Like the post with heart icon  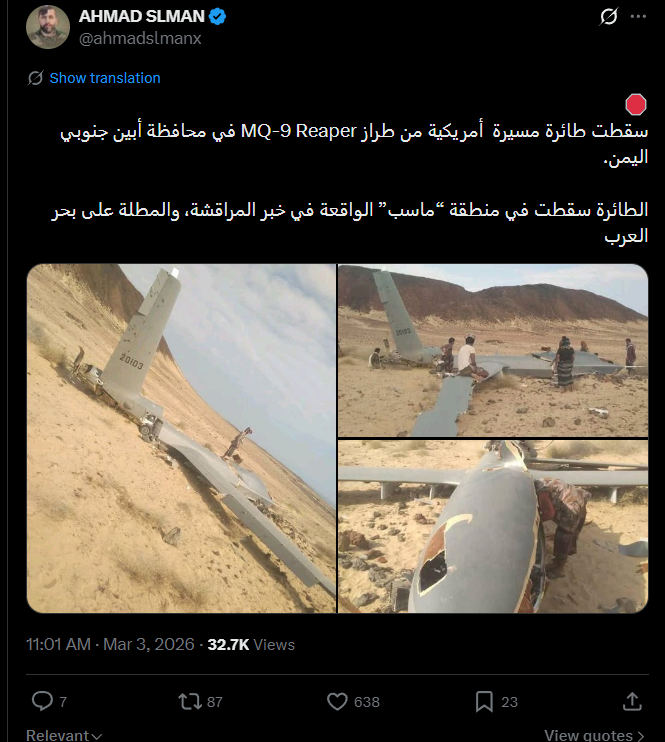click(337, 701)
